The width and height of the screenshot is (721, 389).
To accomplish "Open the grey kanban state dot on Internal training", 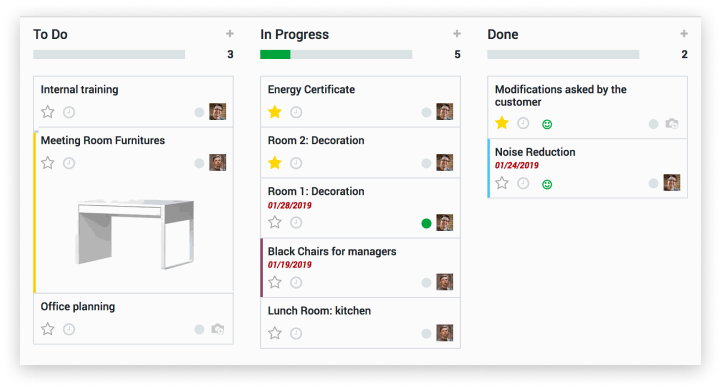I will pos(199,113).
